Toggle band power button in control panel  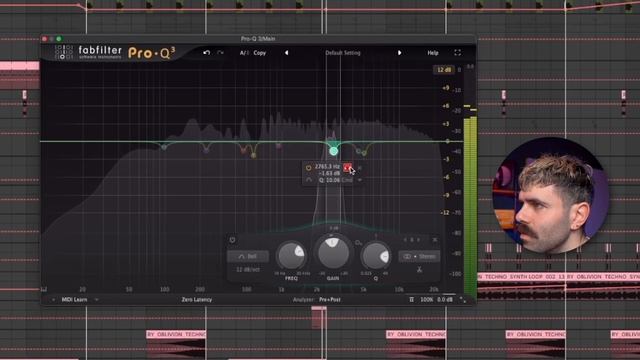coord(232,240)
